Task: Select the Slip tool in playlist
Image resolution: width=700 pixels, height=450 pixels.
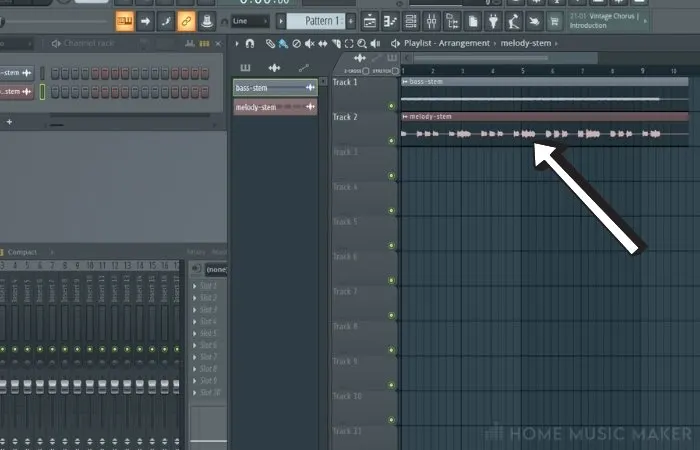Action: 323,43
